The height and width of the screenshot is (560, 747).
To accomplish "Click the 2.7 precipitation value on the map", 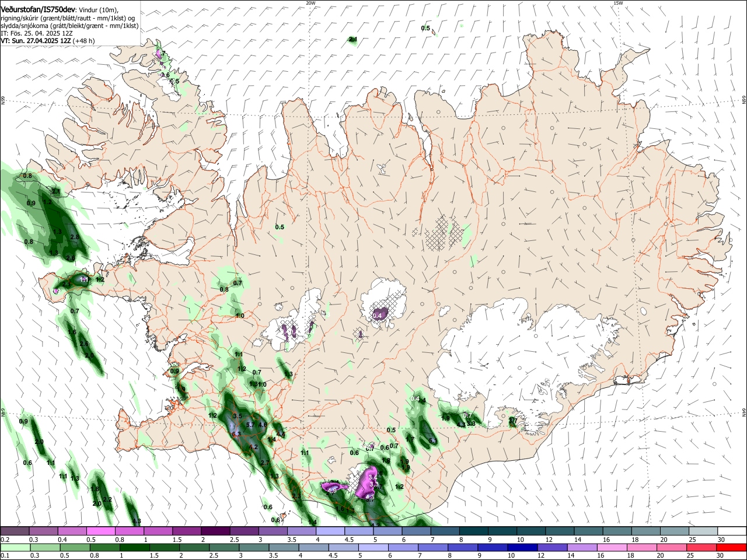I will (264, 463).
